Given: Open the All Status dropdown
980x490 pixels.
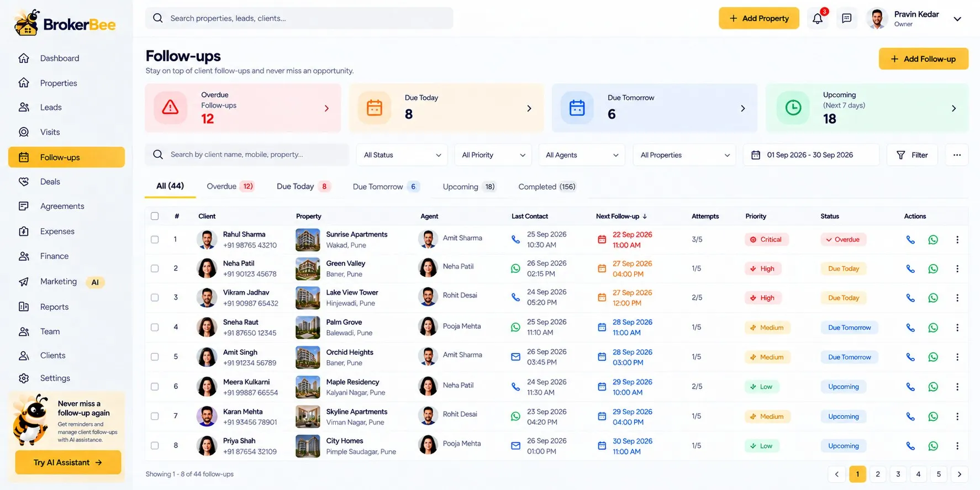Looking at the screenshot, I should (x=402, y=155).
